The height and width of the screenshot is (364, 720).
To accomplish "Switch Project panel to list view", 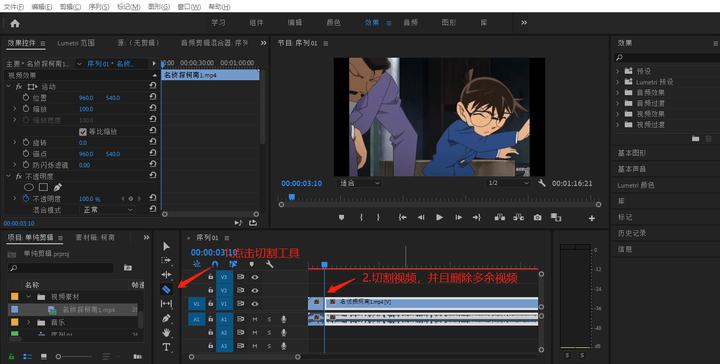I will coord(27,357).
